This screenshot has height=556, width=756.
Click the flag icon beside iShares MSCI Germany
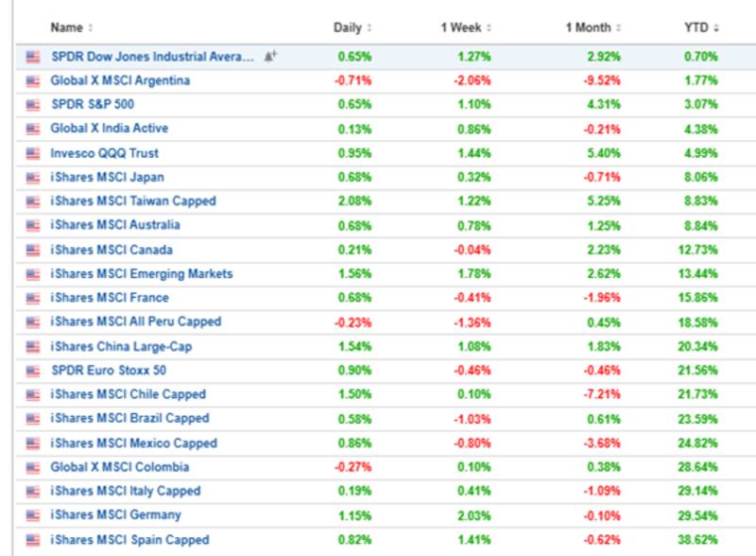[33, 515]
